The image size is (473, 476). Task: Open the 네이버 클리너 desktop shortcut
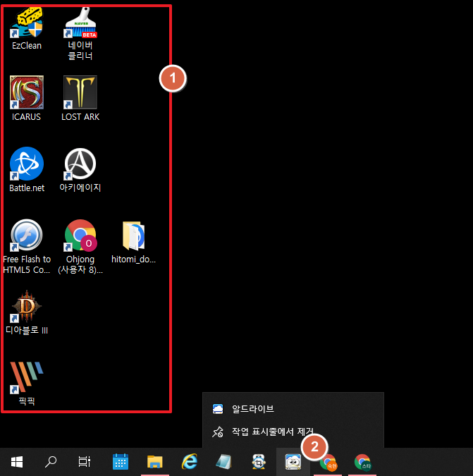tap(80, 33)
